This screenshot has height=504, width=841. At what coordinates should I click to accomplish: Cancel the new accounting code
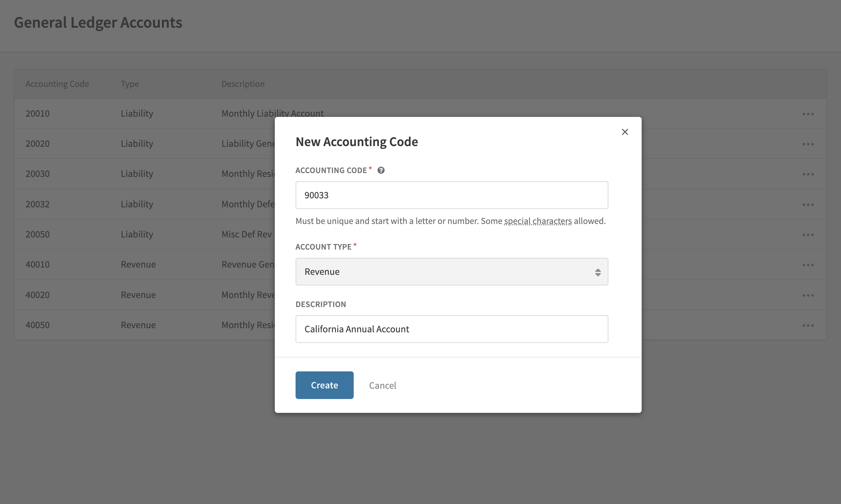pos(382,385)
